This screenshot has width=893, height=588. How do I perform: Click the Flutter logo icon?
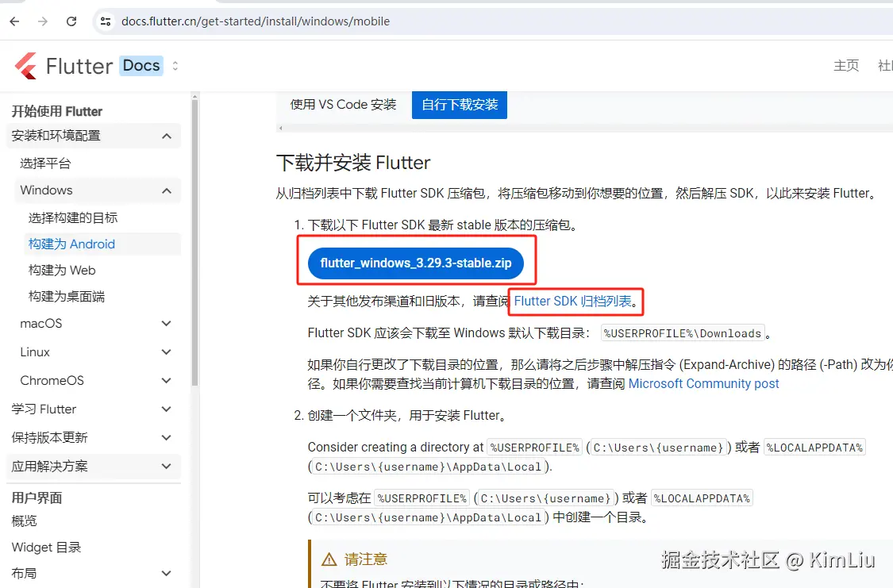coord(25,66)
